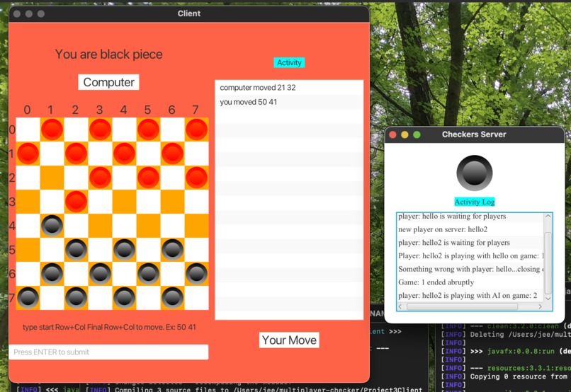Click the Computer label button

point(108,82)
